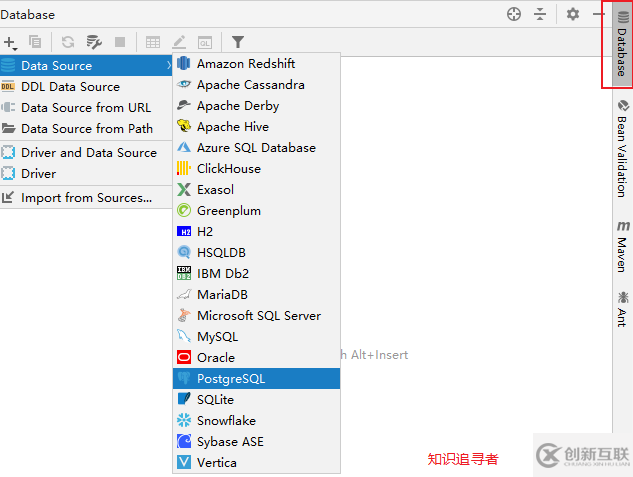Viewport: 633px width, 477px height.
Task: Choose Data Source from URL
Action: (86, 107)
